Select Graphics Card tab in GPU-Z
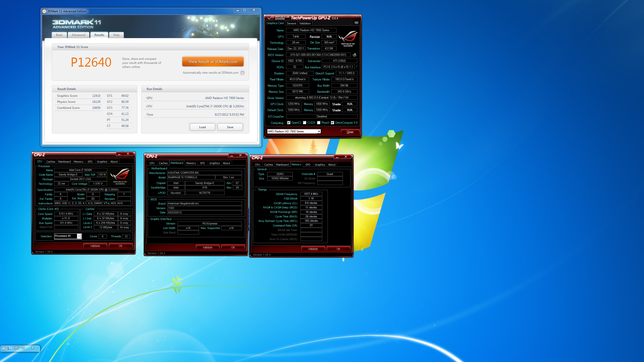 (x=275, y=23)
